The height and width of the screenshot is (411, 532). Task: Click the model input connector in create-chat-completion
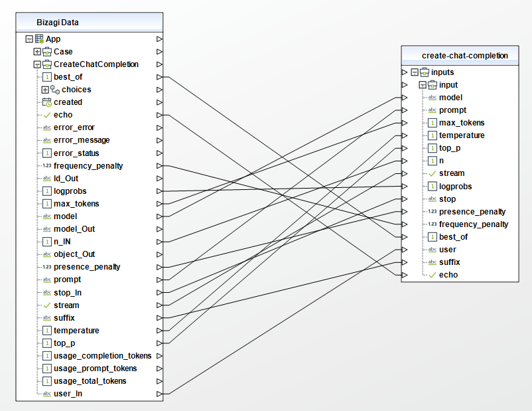tap(405, 98)
